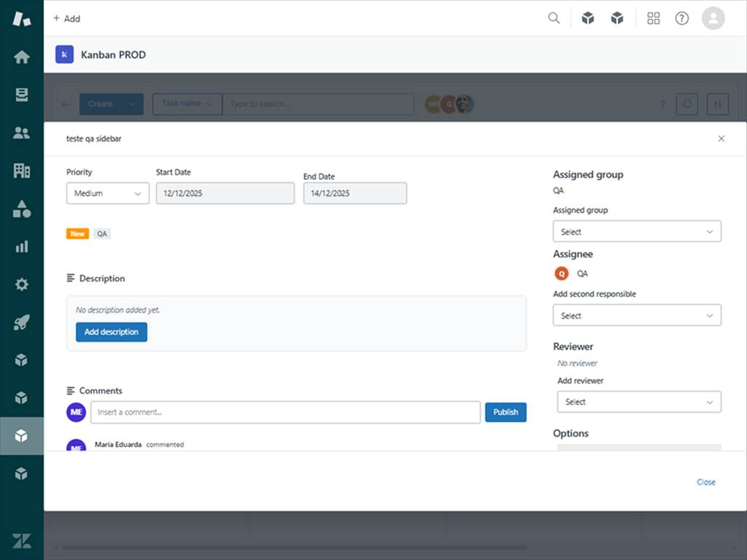This screenshot has height=560, width=747.
Task: Open the Zendesk products grid icon
Action: point(653,17)
